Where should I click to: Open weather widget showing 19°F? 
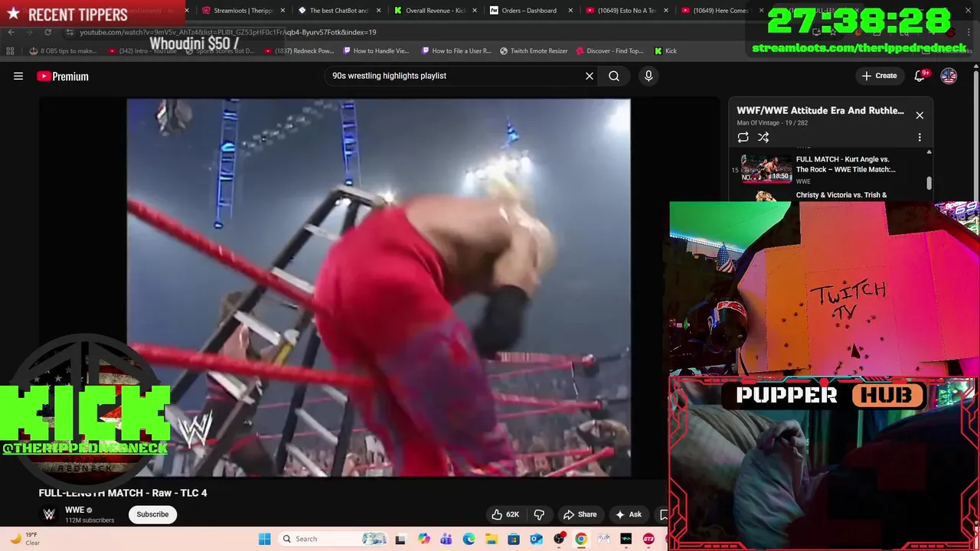coord(24,539)
